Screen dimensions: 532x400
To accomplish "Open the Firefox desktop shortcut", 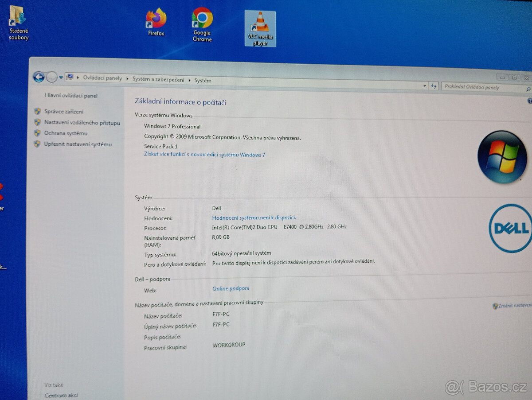I will point(156,23).
